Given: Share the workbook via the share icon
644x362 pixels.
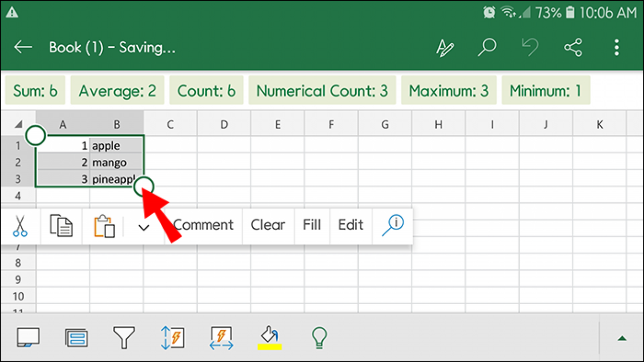Looking at the screenshot, I should [x=573, y=47].
